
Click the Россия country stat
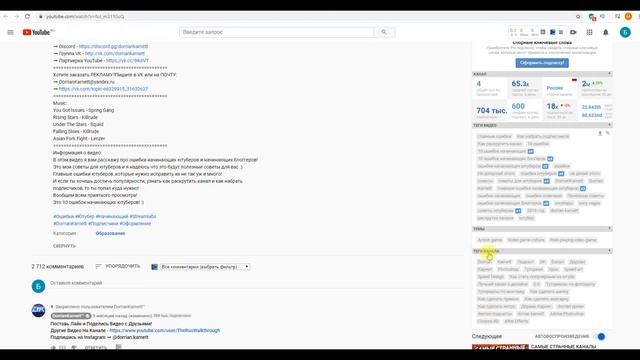point(555,88)
